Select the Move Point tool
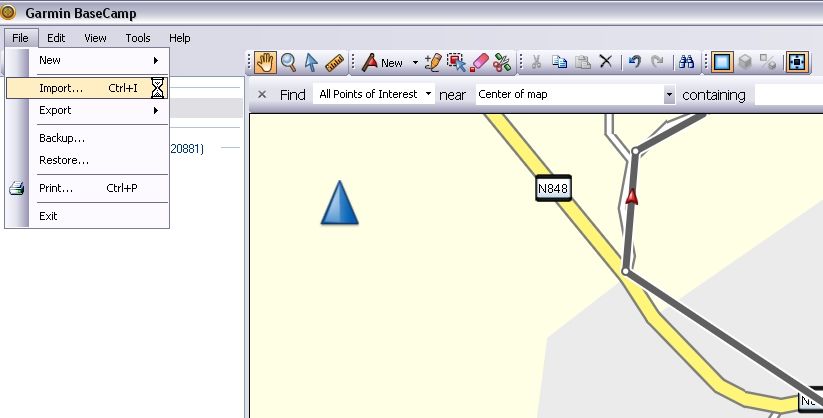This screenshot has height=418, width=823. pos(456,62)
